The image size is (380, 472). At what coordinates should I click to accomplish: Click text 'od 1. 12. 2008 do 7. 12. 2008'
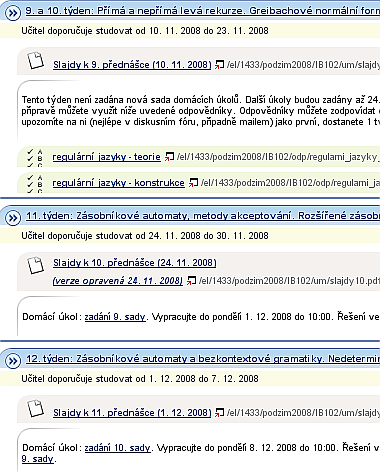[x=197, y=379]
